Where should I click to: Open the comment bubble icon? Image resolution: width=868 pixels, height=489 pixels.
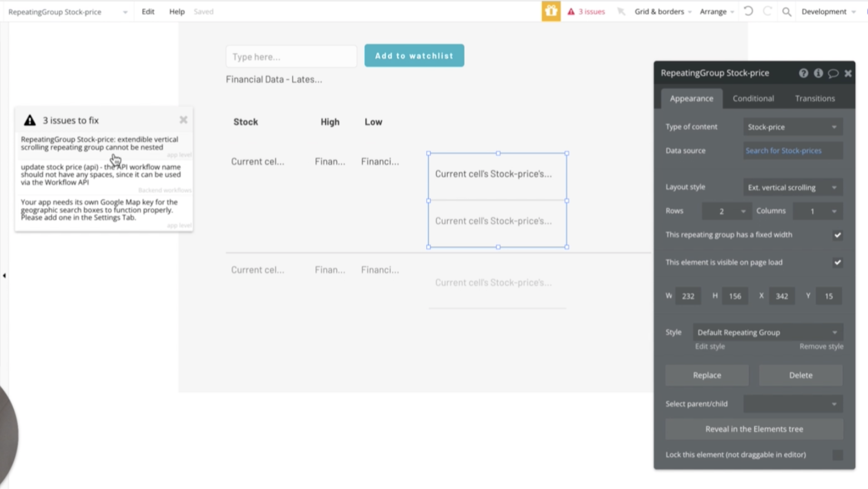tap(833, 73)
